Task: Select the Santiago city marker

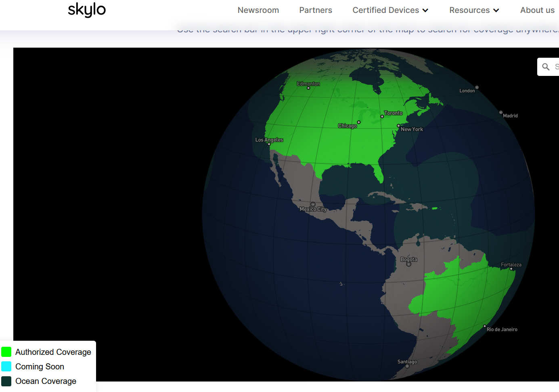Action: click(407, 366)
